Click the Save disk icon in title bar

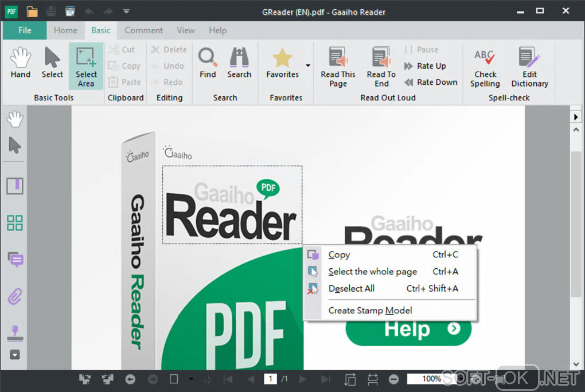(x=51, y=11)
